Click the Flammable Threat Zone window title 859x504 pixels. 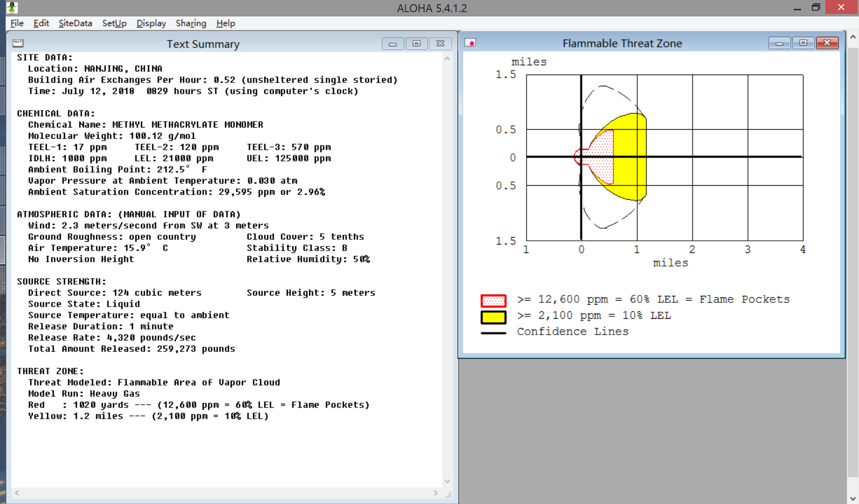click(x=622, y=43)
